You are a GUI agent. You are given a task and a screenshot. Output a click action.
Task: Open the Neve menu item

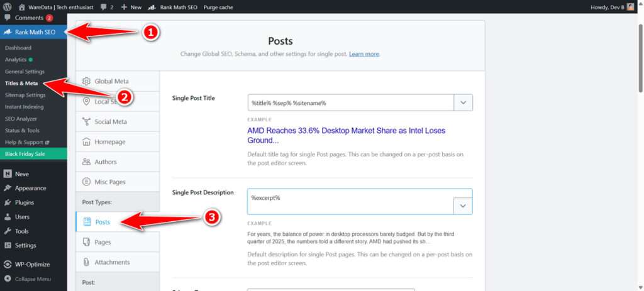33,174
